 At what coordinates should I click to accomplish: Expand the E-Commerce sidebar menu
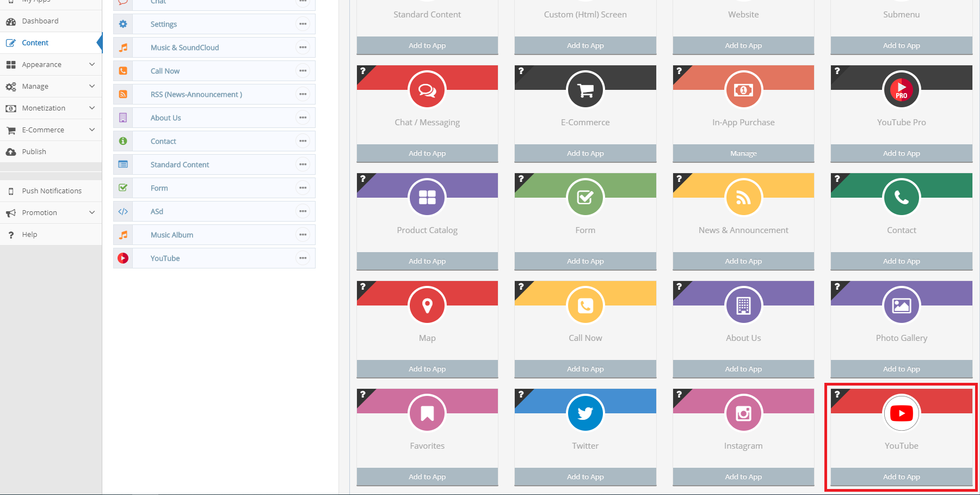point(51,130)
